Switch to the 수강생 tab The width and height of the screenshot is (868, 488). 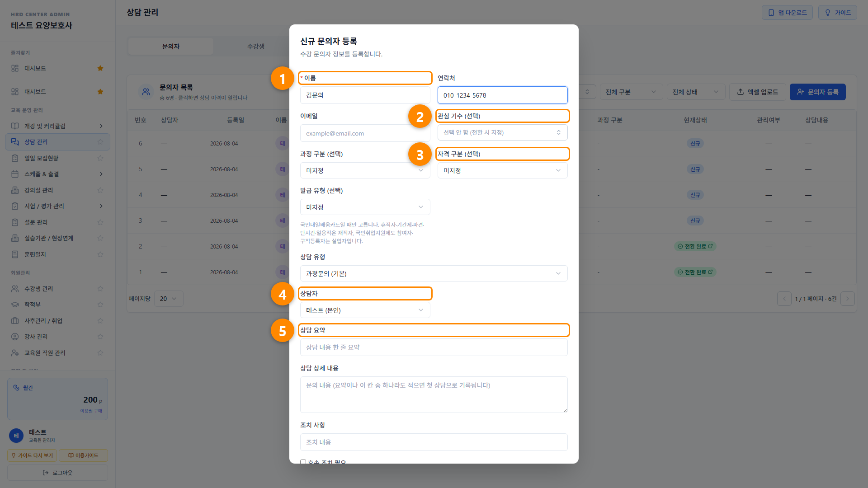256,46
